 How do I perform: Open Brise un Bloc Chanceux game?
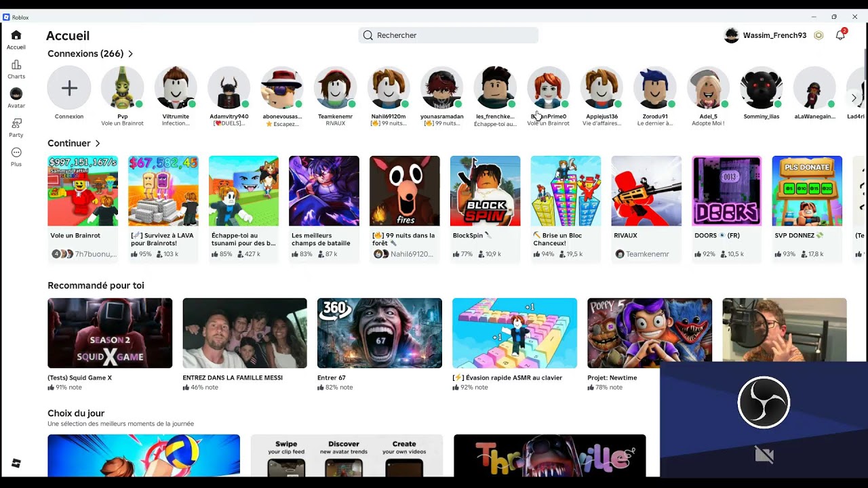pos(566,208)
